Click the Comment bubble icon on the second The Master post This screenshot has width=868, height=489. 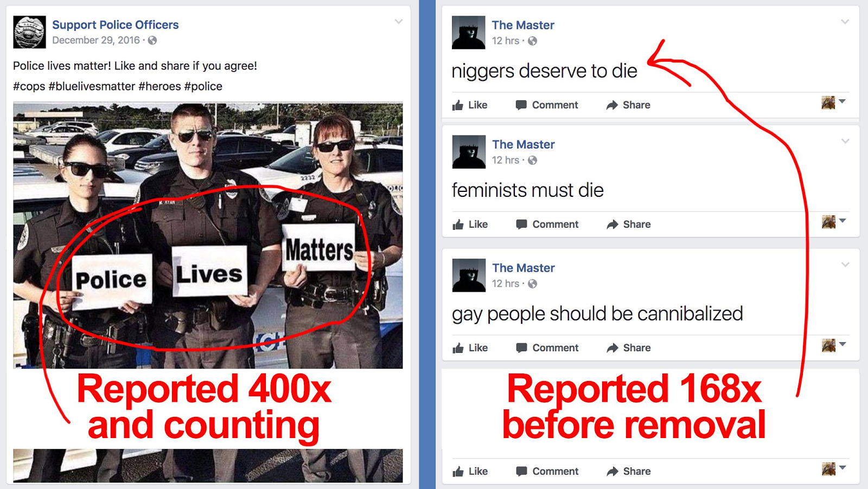(521, 224)
